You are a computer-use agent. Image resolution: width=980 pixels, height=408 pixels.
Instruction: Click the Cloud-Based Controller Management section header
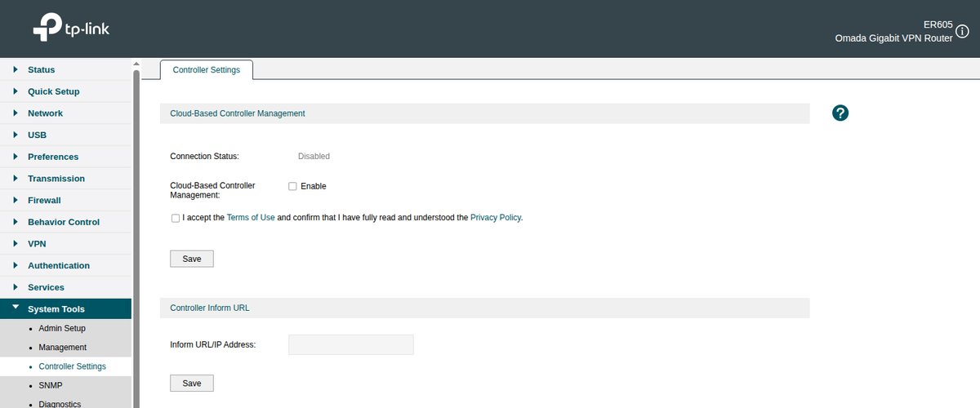point(484,113)
